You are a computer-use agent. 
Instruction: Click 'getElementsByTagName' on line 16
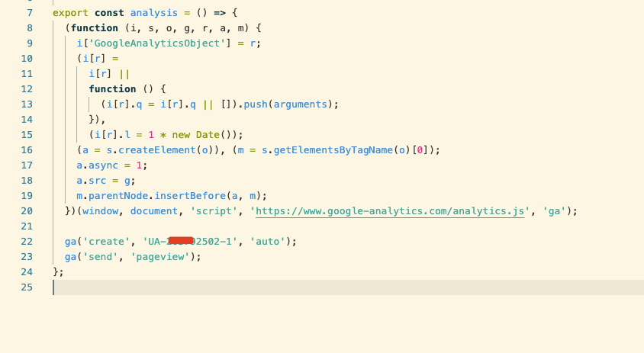click(333, 150)
